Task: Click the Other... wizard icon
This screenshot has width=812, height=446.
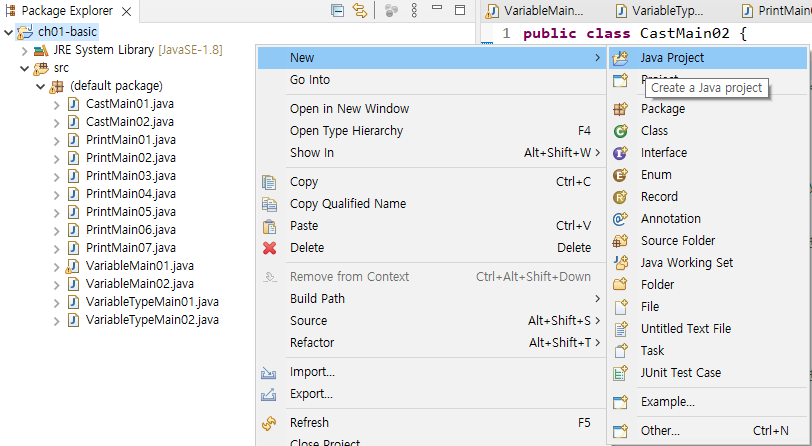Action: coord(620,431)
